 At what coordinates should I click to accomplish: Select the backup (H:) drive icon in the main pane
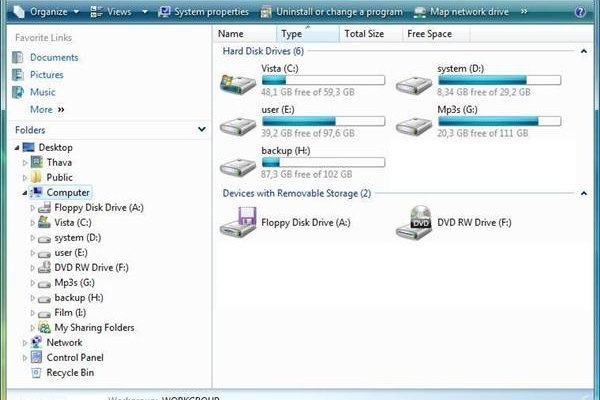click(x=238, y=167)
